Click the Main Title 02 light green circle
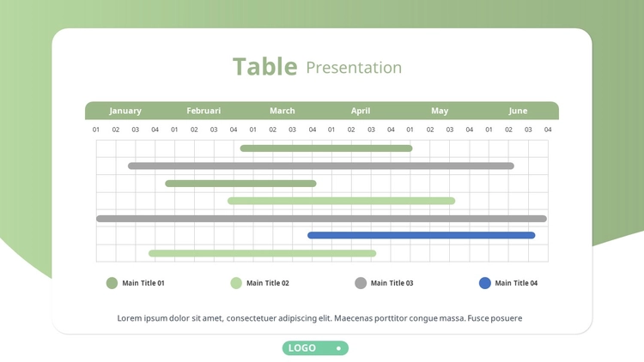 point(236,283)
